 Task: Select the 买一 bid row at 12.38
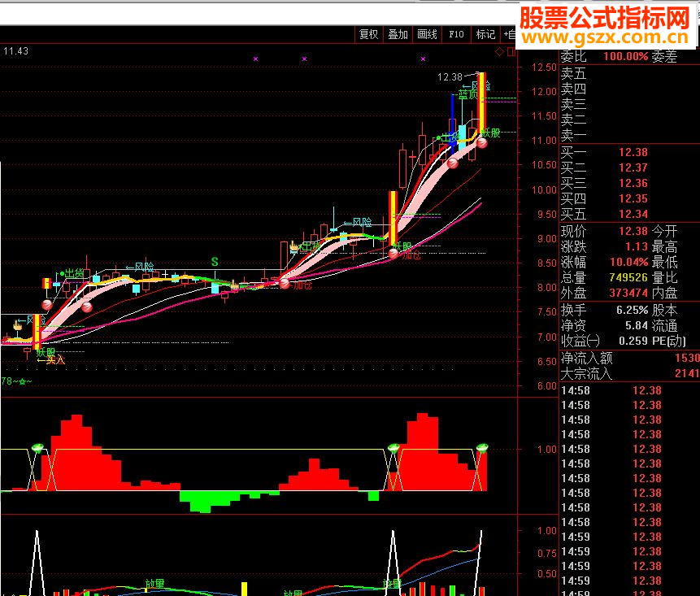(x=630, y=152)
